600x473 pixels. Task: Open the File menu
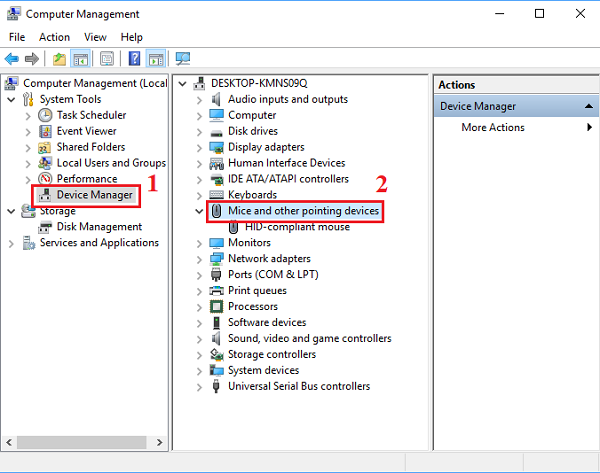tap(17, 37)
